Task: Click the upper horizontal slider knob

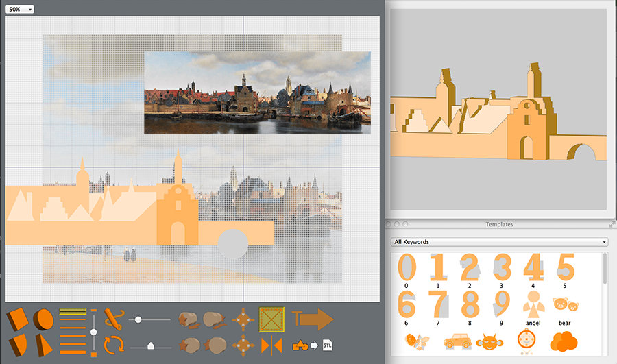Action: 138,319
